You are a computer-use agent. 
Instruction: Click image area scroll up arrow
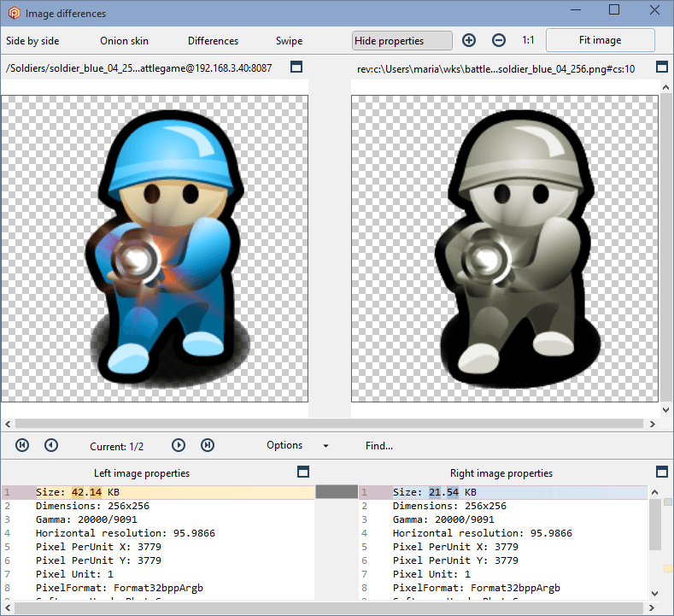(x=665, y=87)
